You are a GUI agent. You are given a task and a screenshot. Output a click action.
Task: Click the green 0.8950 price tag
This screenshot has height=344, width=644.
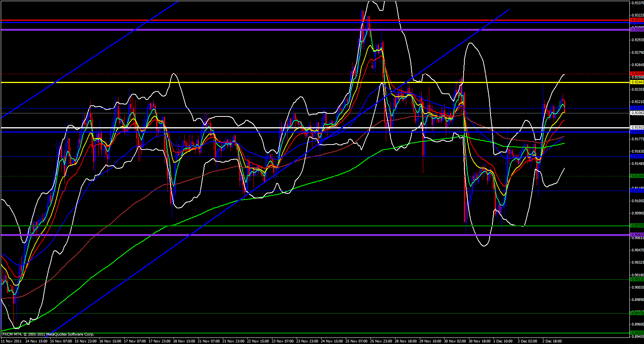[x=637, y=333]
